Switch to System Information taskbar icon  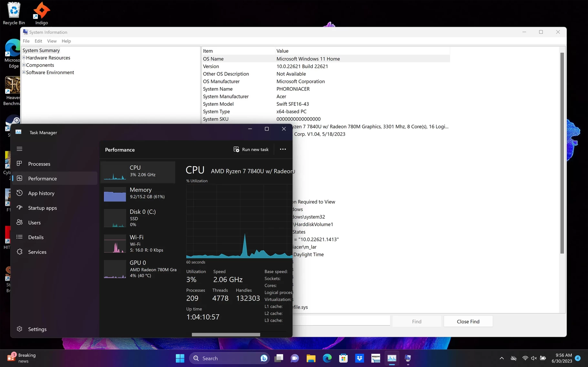click(408, 358)
